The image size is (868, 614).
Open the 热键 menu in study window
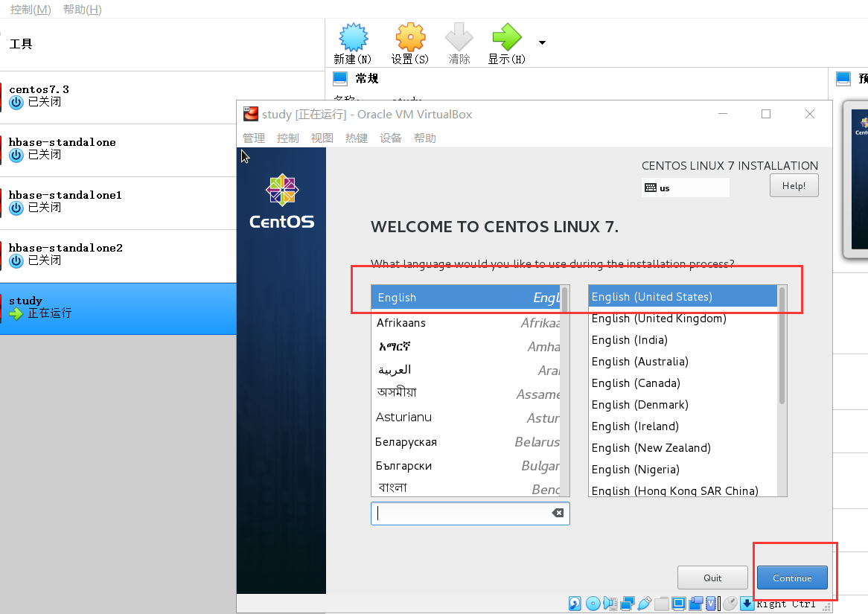[x=357, y=138]
